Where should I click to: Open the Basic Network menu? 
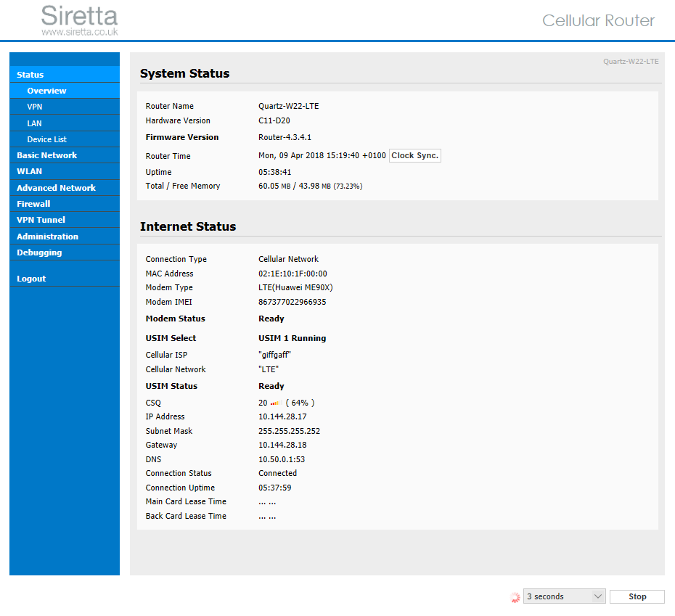click(65, 155)
